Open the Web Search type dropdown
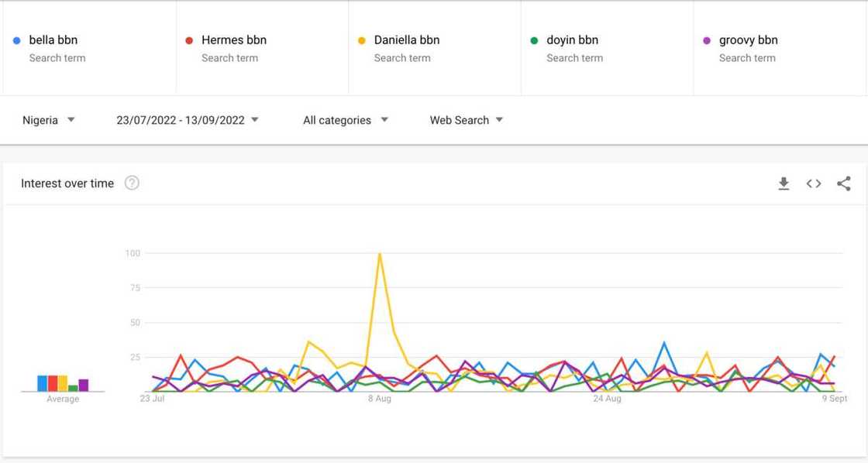Image resolution: width=868 pixels, height=463 pixels. [x=466, y=120]
